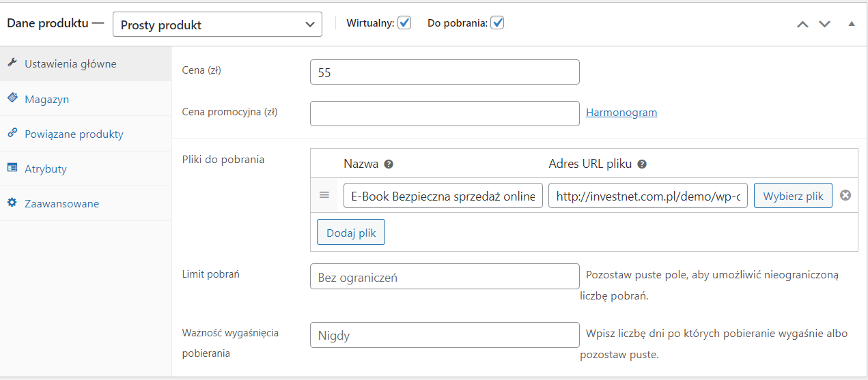The image size is (868, 380).
Task: Click the wrench icon beside Ustawienia główne
Action: (12, 63)
